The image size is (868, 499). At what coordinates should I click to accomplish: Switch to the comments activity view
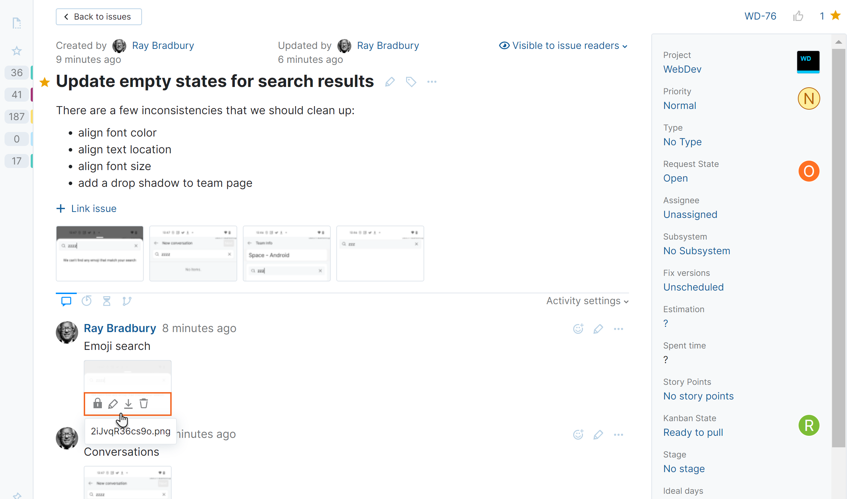66,301
